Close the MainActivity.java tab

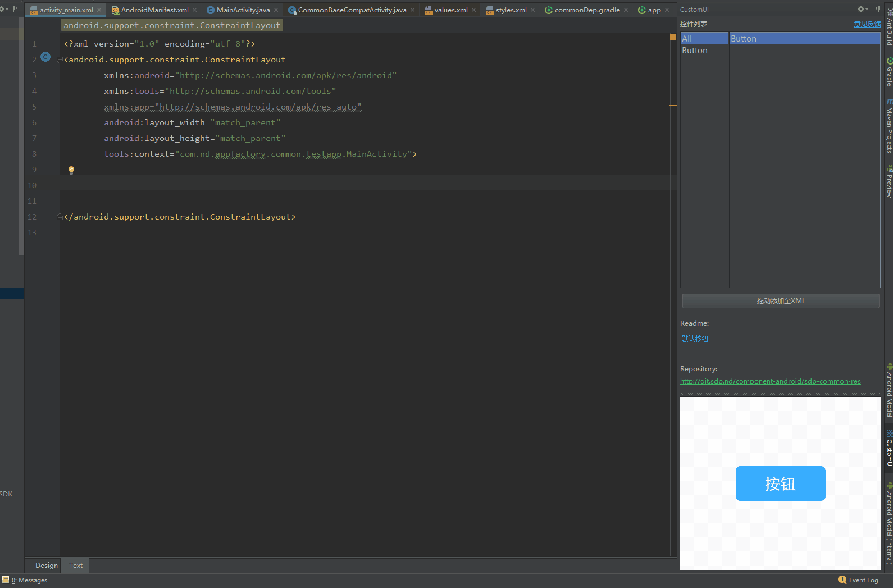click(276, 10)
